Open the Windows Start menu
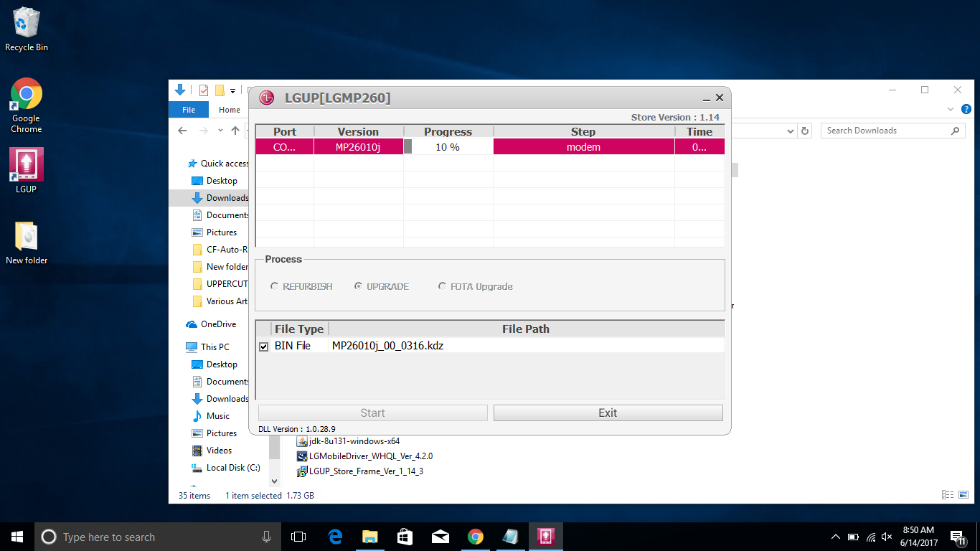This screenshot has height=551, width=980. 17,537
